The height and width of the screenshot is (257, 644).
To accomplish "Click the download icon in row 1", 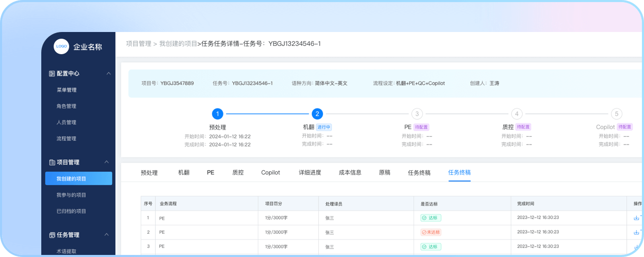I will point(636,218).
